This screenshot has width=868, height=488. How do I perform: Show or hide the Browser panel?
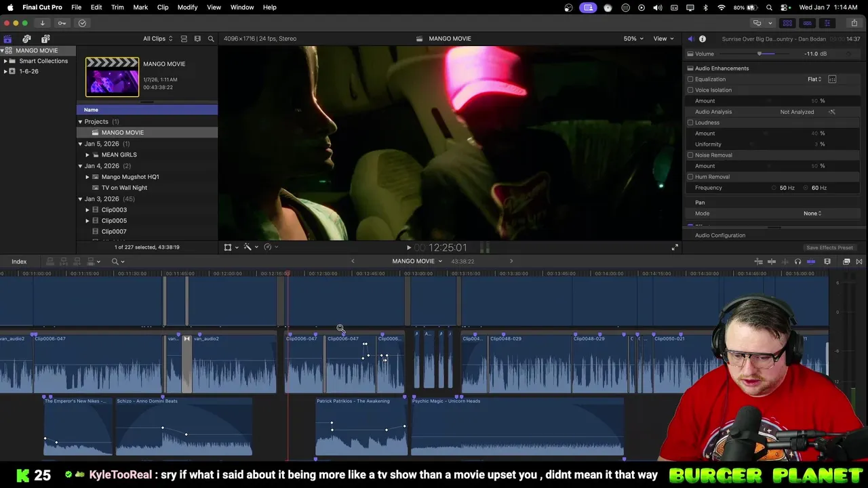787,23
